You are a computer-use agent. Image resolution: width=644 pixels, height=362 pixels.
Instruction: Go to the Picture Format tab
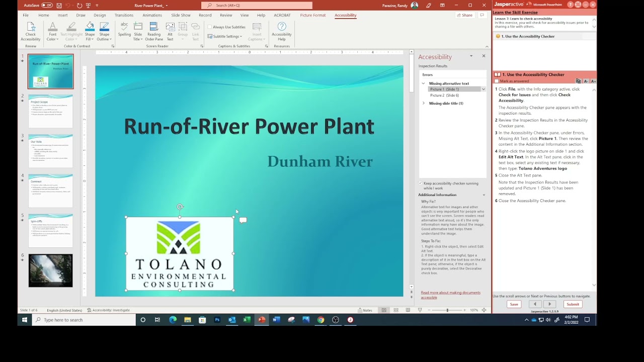313,15
